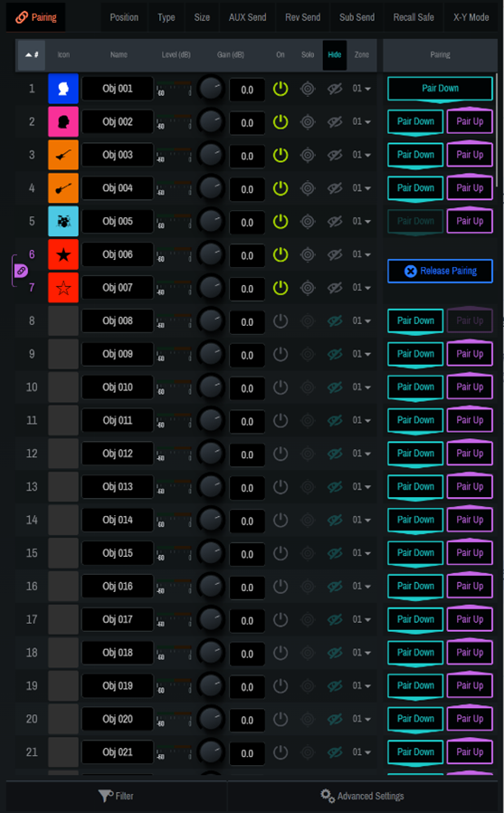Sort by the number column header arrow
Screen dimensions: 504x813
(31, 54)
